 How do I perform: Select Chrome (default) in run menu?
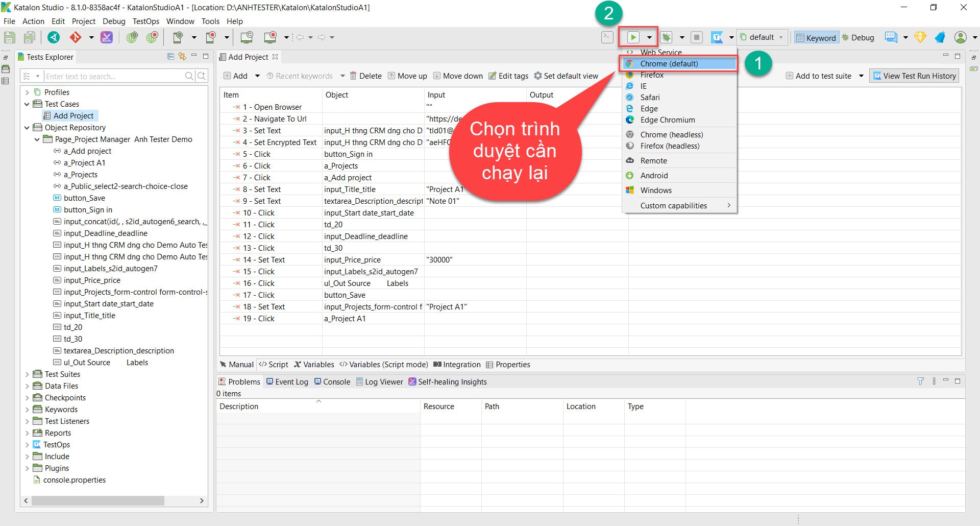click(x=680, y=64)
